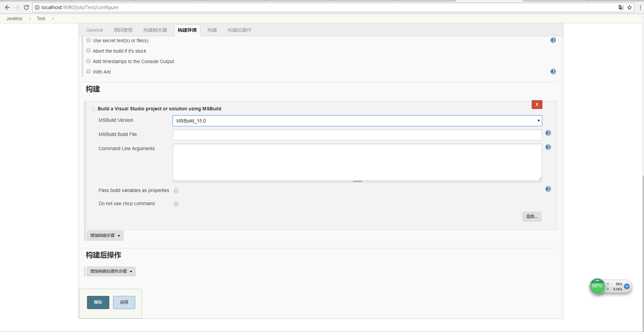Open the browser three-dot menu
Image resolution: width=644 pixels, height=332 pixels.
640,7
